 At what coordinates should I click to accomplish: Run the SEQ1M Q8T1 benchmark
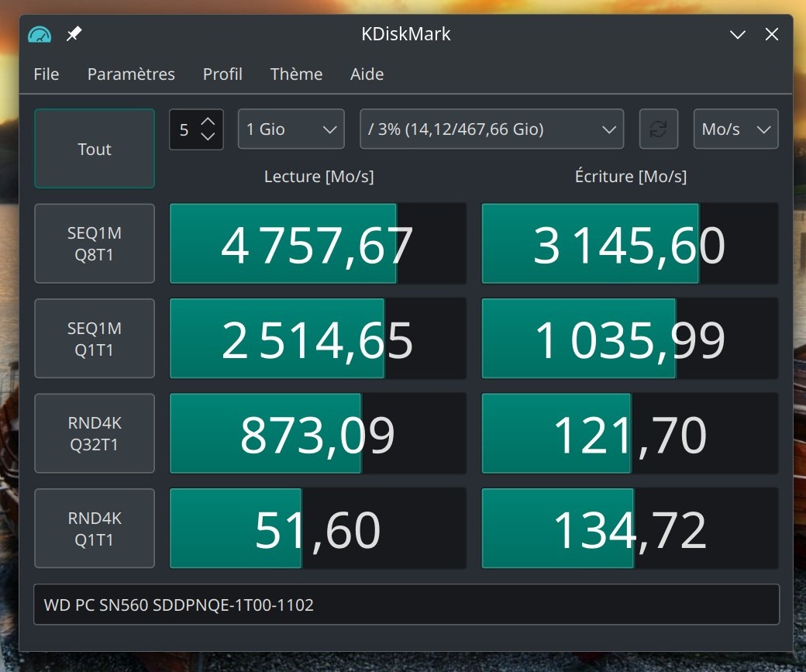(x=94, y=243)
